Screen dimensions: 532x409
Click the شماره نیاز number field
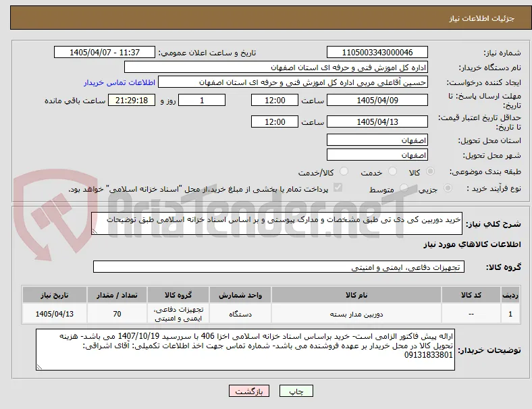click(x=377, y=52)
